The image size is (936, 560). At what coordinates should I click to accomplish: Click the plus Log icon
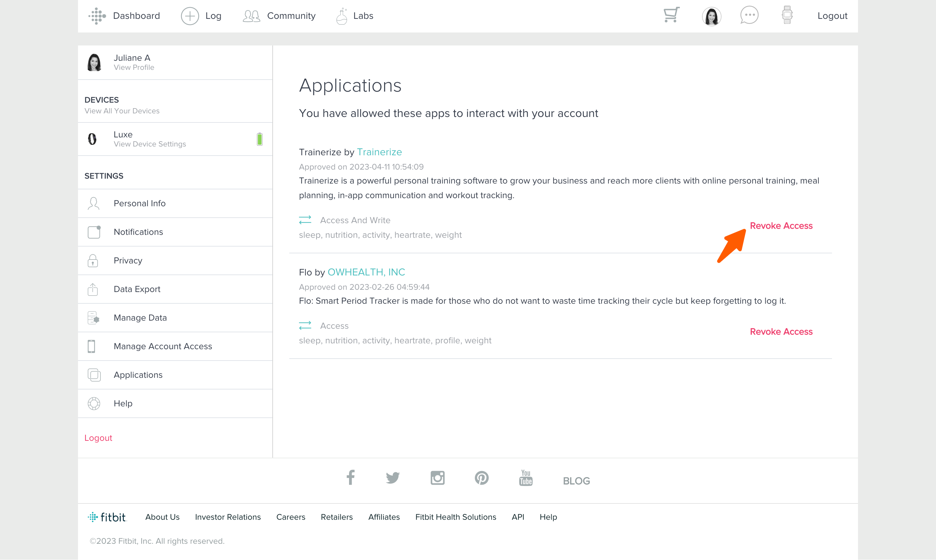[x=190, y=16]
